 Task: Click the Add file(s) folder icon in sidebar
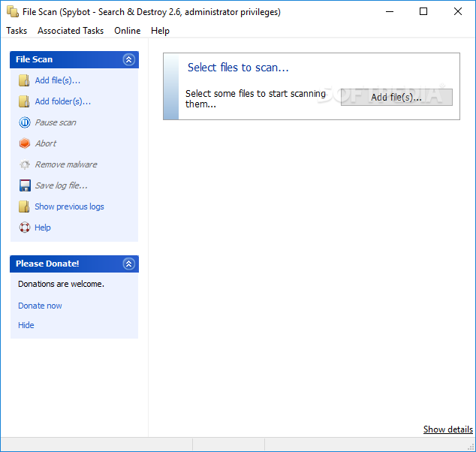24,81
